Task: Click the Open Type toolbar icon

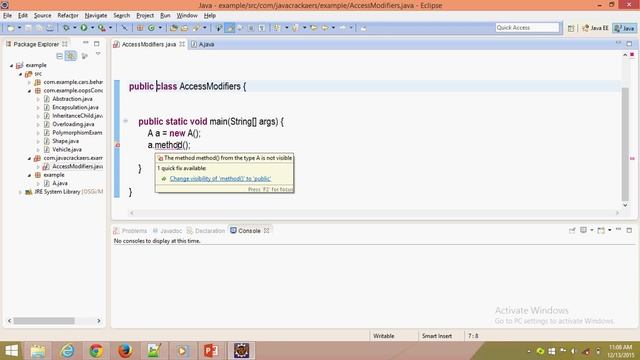Action: 173,28
